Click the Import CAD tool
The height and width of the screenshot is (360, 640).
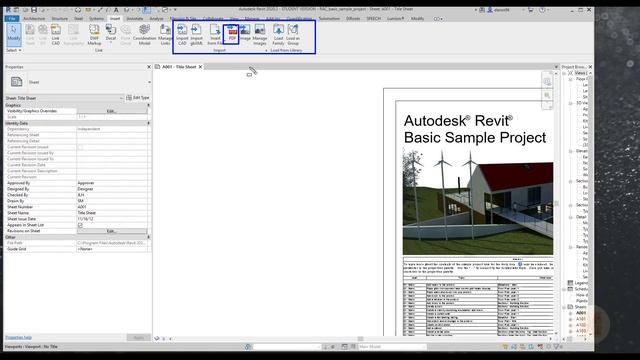(x=182, y=34)
